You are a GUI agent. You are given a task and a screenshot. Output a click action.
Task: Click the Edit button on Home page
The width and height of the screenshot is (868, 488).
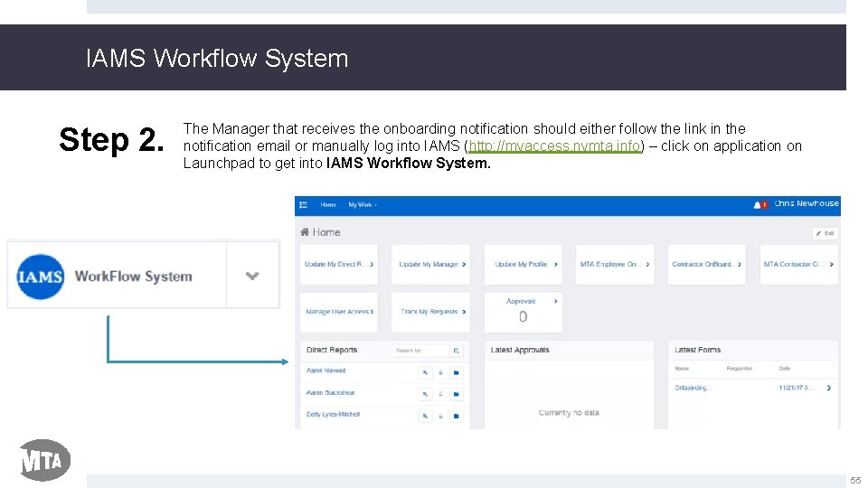pyautogui.click(x=825, y=233)
